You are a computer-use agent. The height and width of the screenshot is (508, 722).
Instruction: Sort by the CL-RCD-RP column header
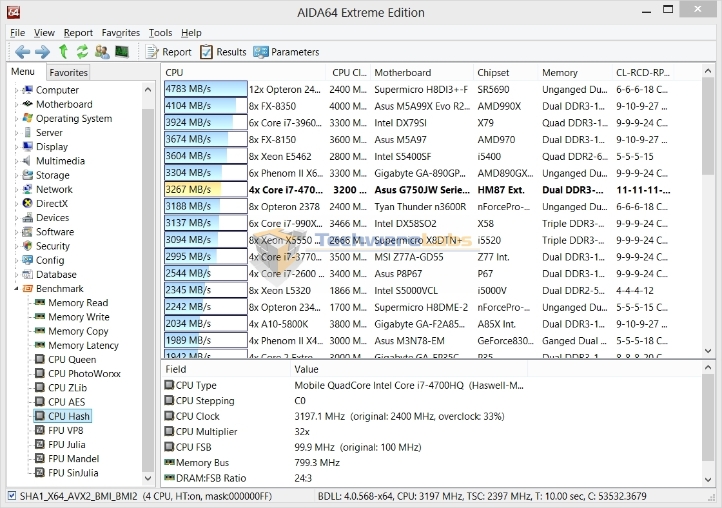point(643,72)
